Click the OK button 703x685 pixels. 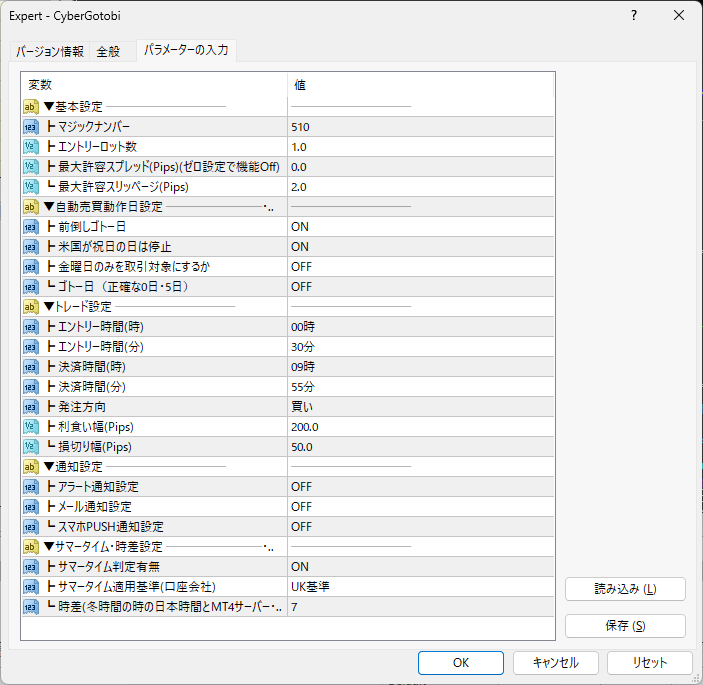click(x=460, y=663)
